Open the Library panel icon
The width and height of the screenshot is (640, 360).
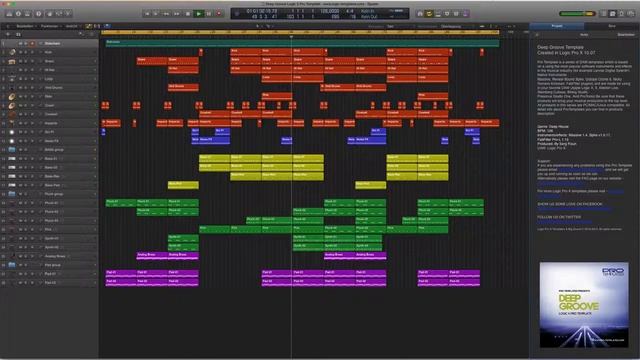click(9, 14)
